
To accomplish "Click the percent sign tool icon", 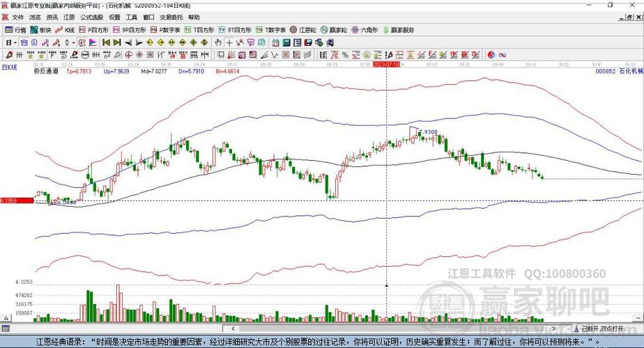I will 345,54.
